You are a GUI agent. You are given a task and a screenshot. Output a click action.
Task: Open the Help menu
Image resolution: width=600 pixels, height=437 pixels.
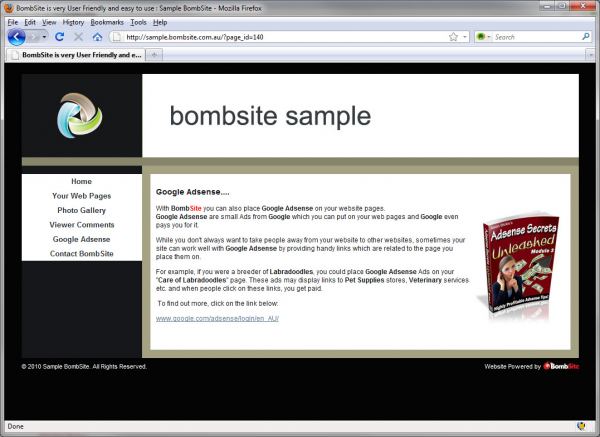(x=160, y=22)
